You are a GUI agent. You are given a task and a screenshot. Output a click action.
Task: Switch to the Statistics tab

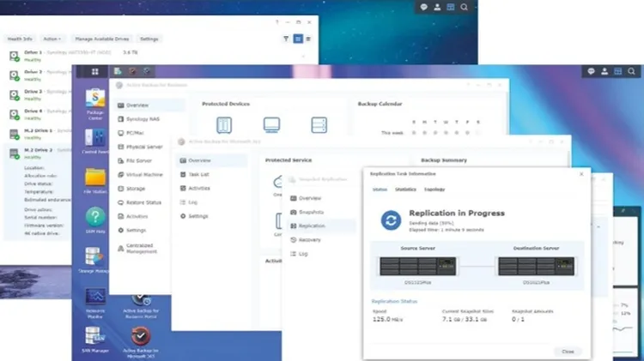pyautogui.click(x=405, y=190)
